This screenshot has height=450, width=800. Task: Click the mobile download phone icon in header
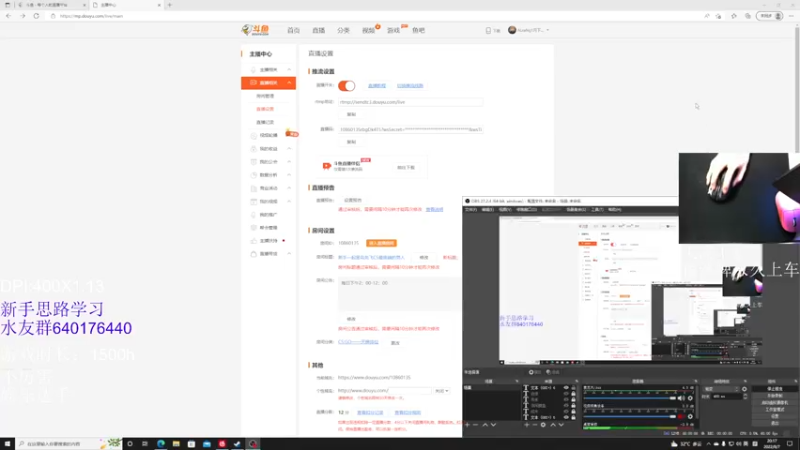point(488,31)
